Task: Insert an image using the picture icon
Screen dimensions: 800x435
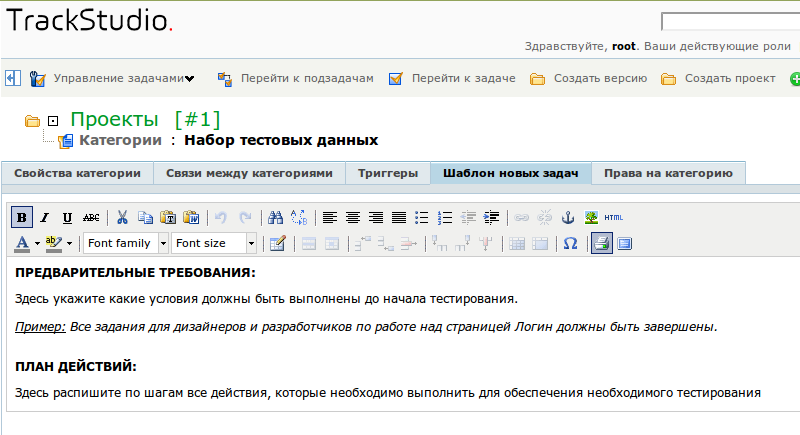Action: click(591, 217)
